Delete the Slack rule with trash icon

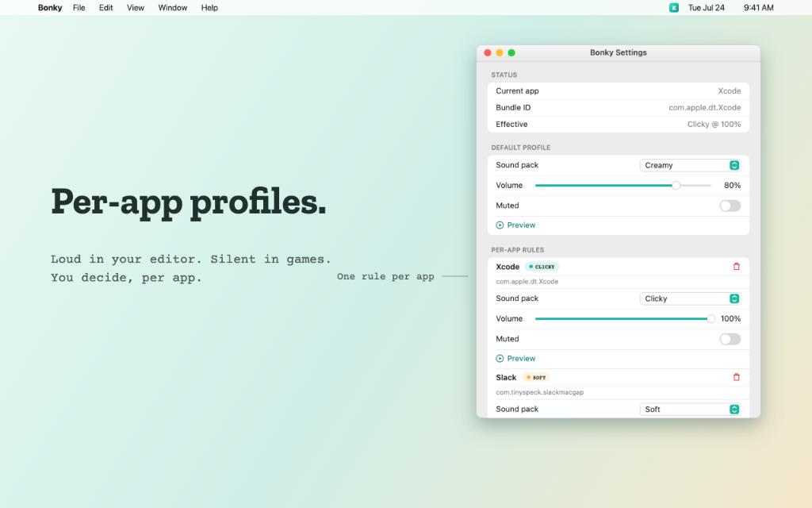pos(737,377)
